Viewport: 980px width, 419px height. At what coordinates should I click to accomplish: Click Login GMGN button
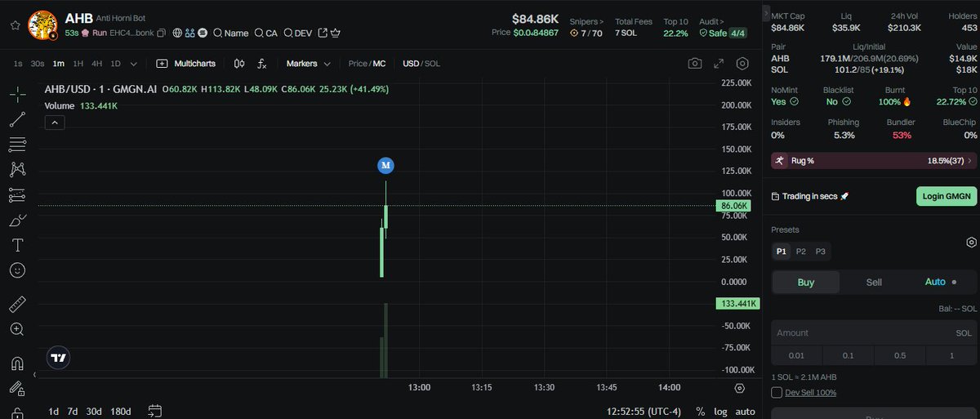pyautogui.click(x=947, y=196)
